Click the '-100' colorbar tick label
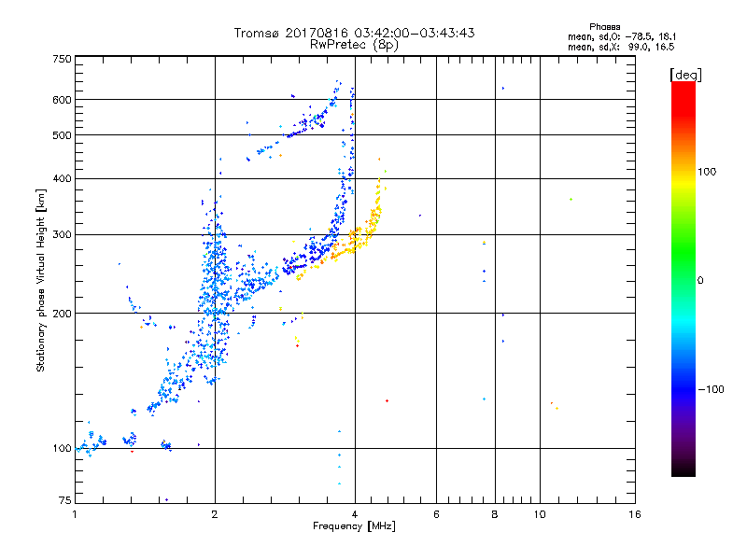The width and height of the screenshot is (747, 560). tap(711, 389)
